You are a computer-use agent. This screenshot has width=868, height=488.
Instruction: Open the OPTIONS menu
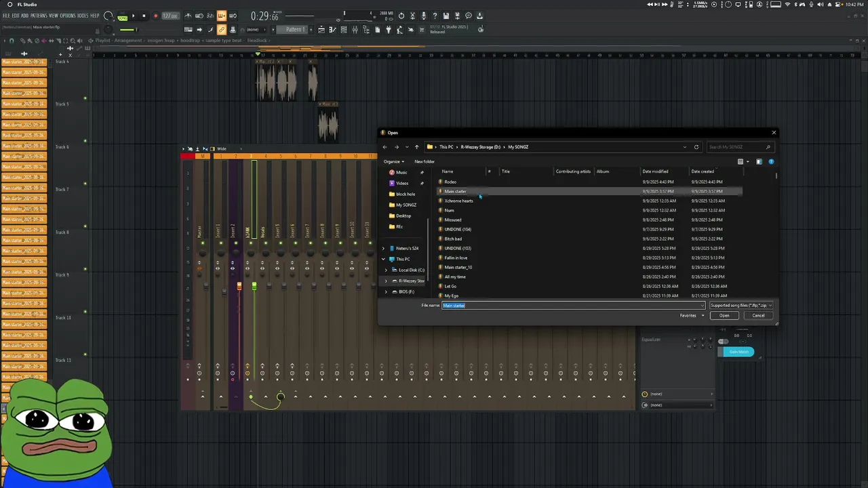[x=68, y=16]
